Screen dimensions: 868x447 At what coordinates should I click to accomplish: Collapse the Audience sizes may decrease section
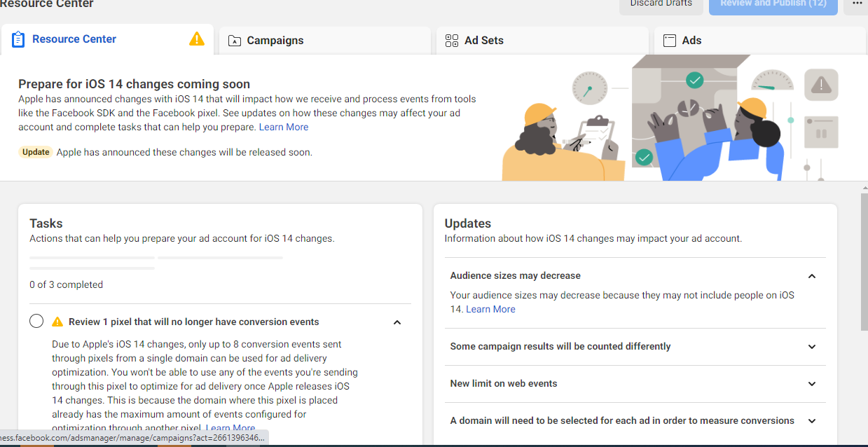(x=812, y=276)
